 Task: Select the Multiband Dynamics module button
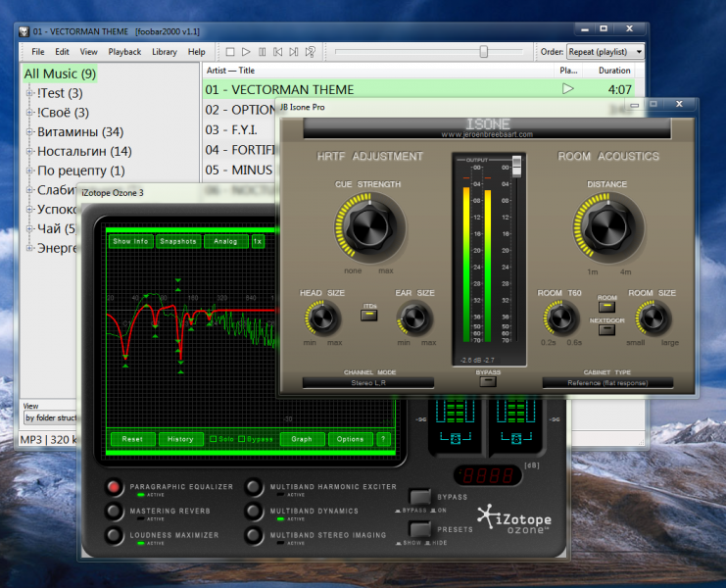tap(255, 512)
